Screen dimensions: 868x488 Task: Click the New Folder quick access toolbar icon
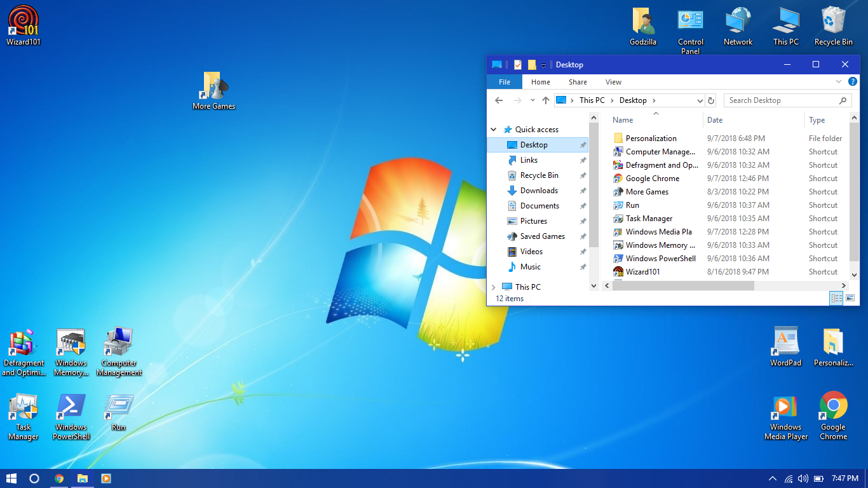coord(532,65)
